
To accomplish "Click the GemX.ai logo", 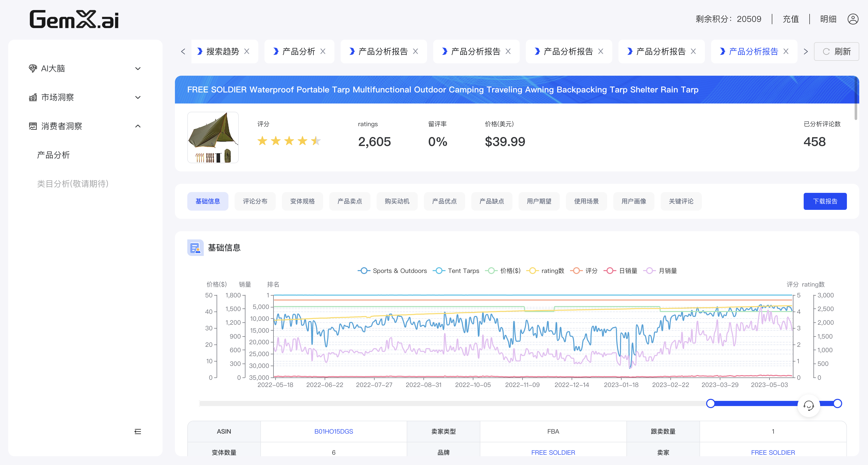I will pyautogui.click(x=74, y=19).
